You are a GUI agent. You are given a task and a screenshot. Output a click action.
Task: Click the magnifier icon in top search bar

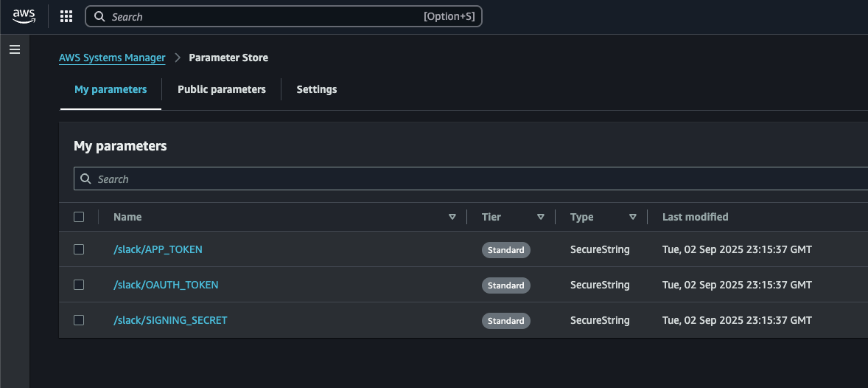coord(99,17)
